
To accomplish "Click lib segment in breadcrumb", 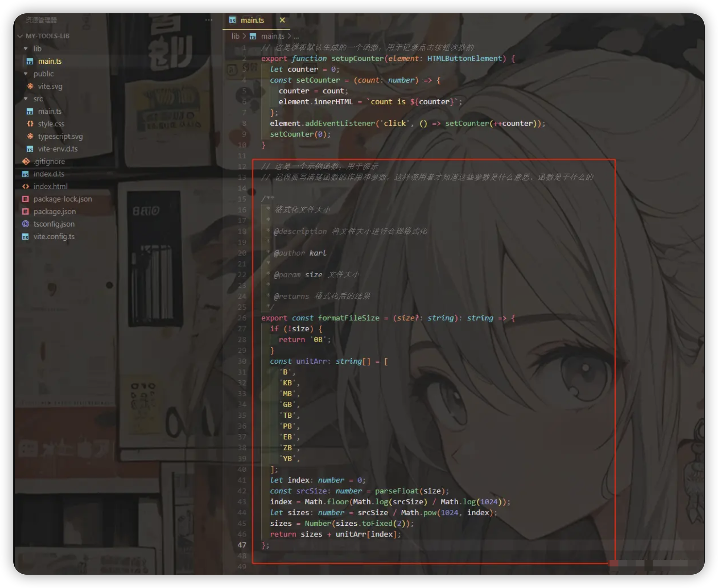I will [235, 36].
